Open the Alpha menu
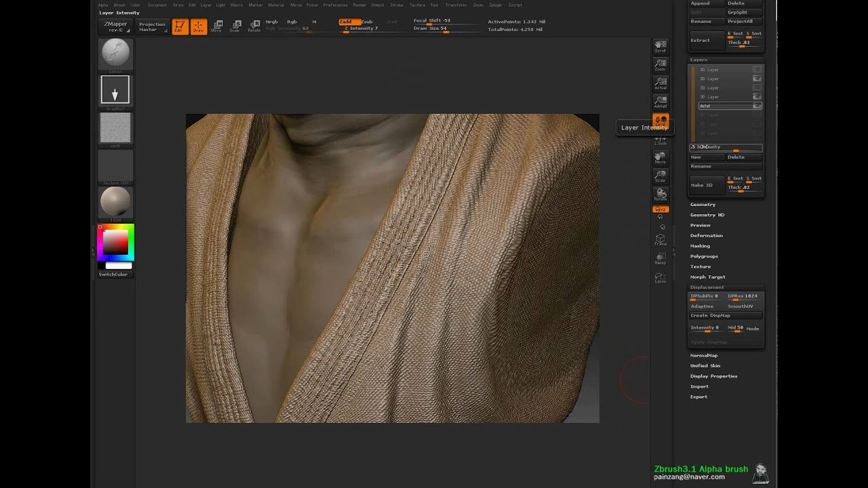The height and width of the screenshot is (488, 868). 103,5
